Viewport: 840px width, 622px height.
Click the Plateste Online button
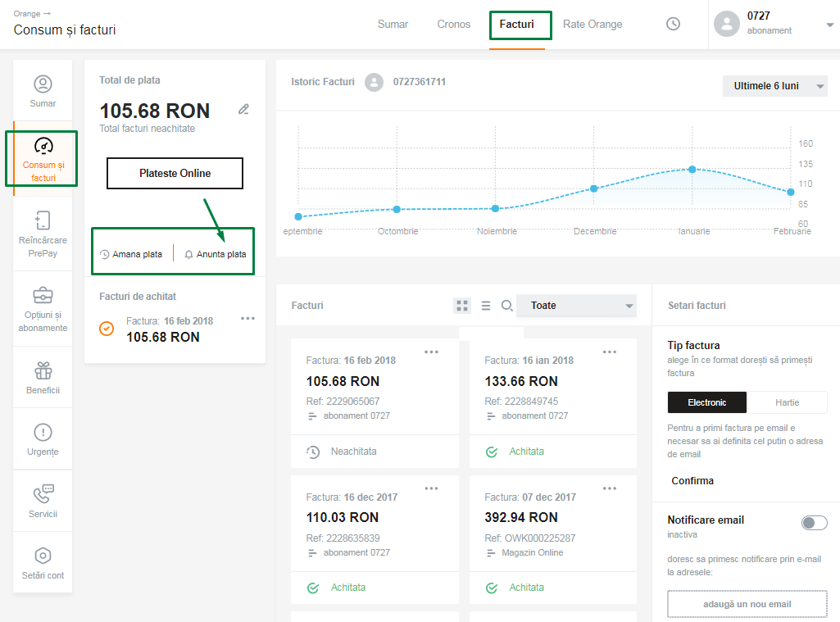pos(175,174)
